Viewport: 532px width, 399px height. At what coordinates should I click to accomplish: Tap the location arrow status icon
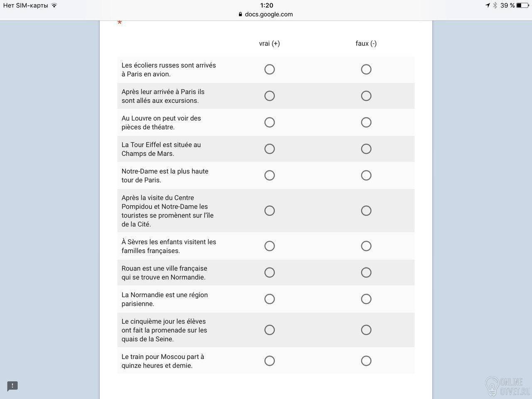pyautogui.click(x=488, y=5)
